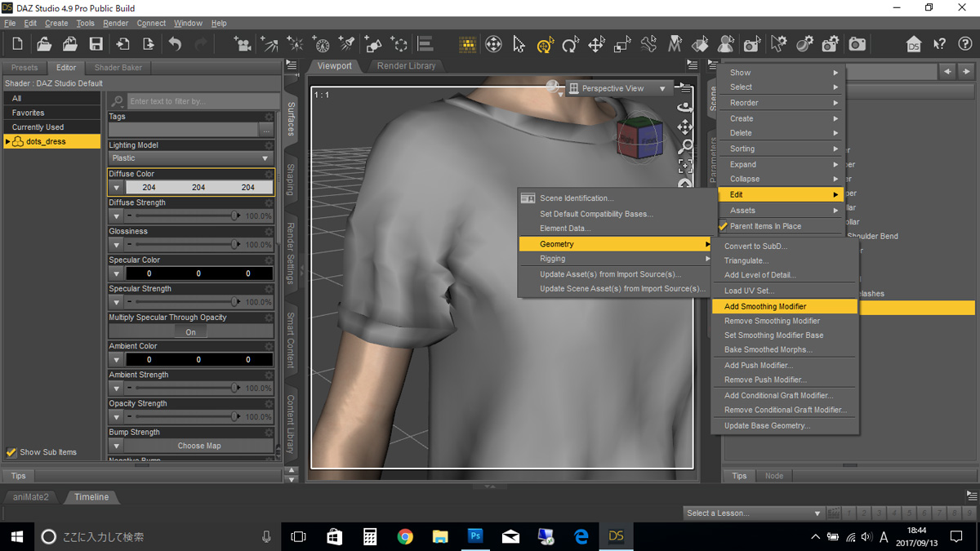Click the viewport frame selection icon
The height and width of the screenshot is (551, 980).
(685, 166)
